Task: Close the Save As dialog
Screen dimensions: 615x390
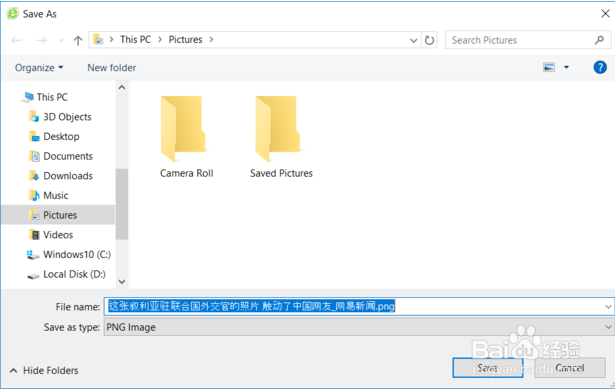Action: pos(605,14)
